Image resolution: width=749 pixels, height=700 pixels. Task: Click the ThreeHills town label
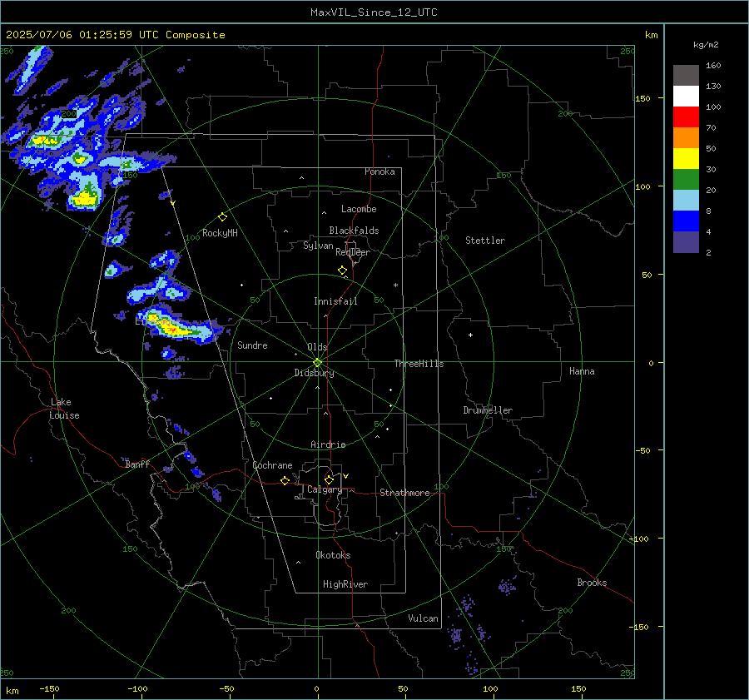pos(419,364)
